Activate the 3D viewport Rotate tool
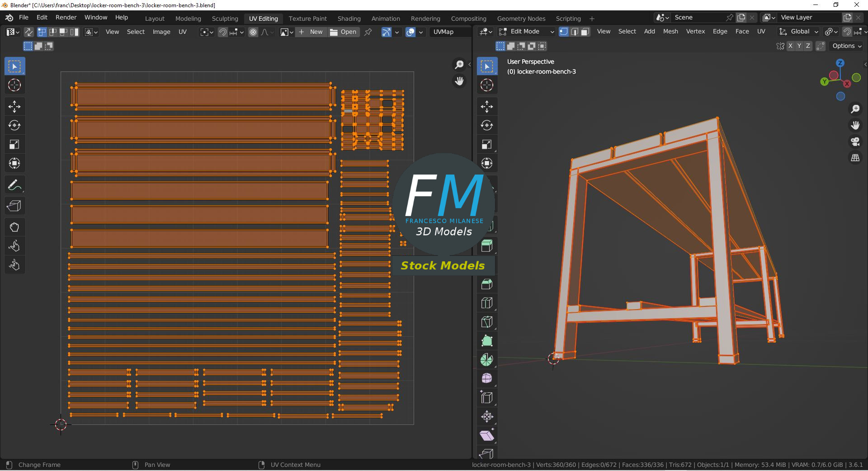Image resolution: width=868 pixels, height=471 pixels. point(487,125)
